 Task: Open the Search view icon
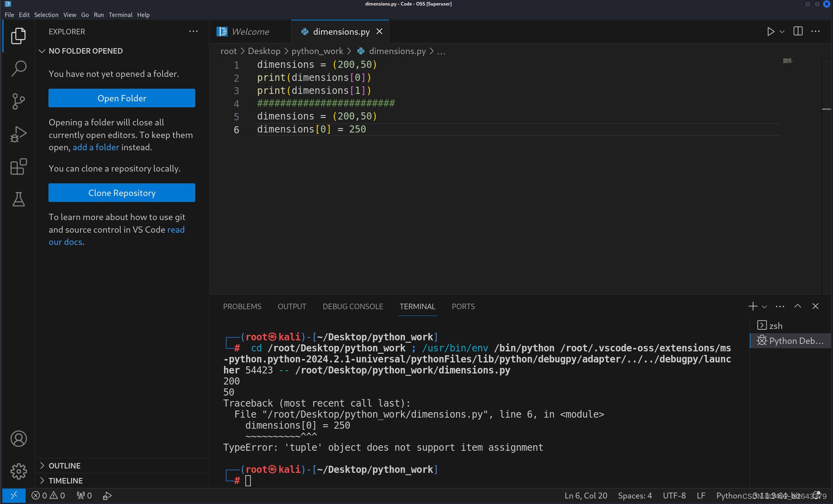click(19, 69)
